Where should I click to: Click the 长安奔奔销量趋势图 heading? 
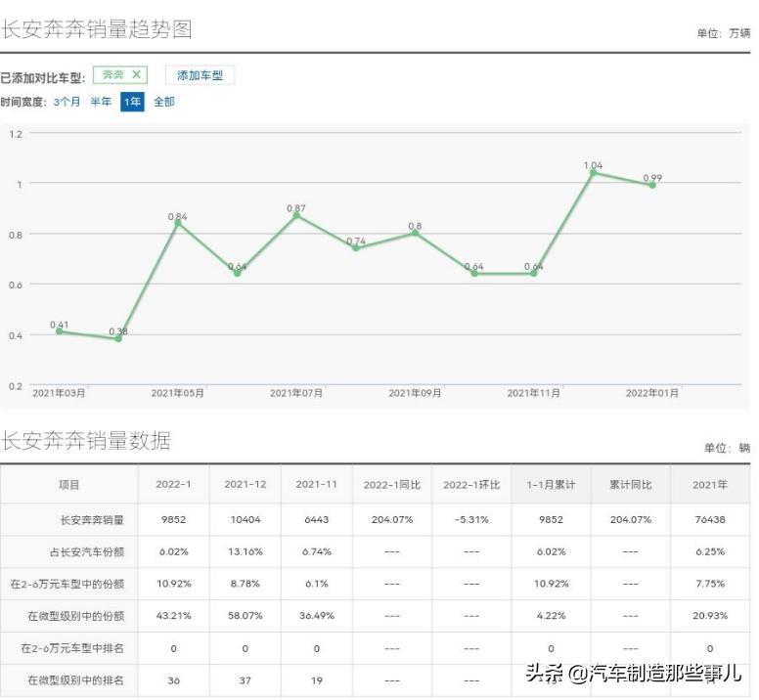pos(97,29)
